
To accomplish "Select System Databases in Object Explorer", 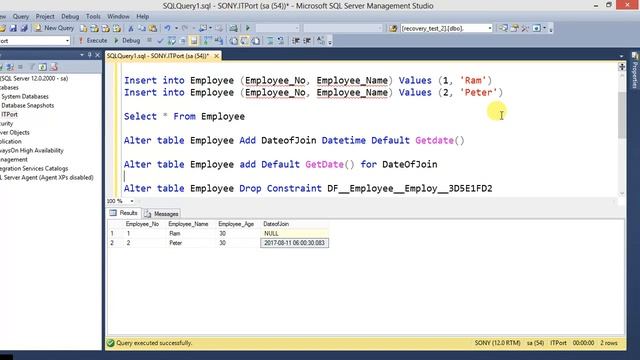I will [25, 96].
